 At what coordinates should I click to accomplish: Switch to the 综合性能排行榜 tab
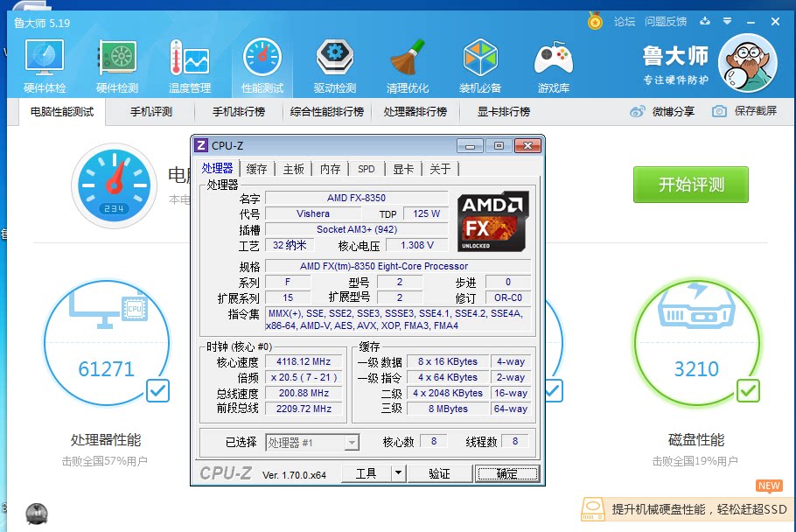click(327, 112)
